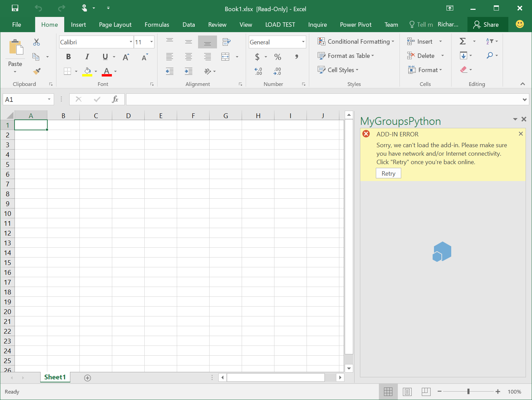Click the Insert Function fx icon
The height and width of the screenshot is (400, 532).
(115, 99)
